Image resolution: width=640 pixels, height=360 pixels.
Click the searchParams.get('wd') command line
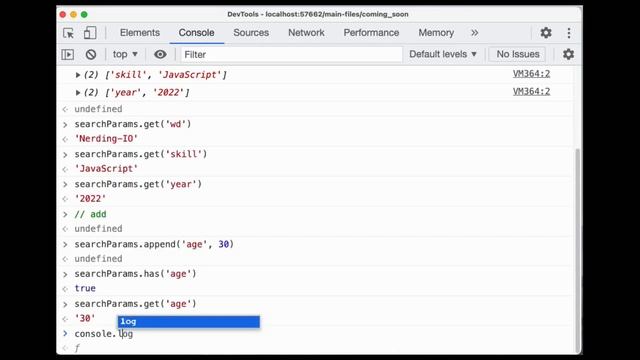click(x=133, y=124)
